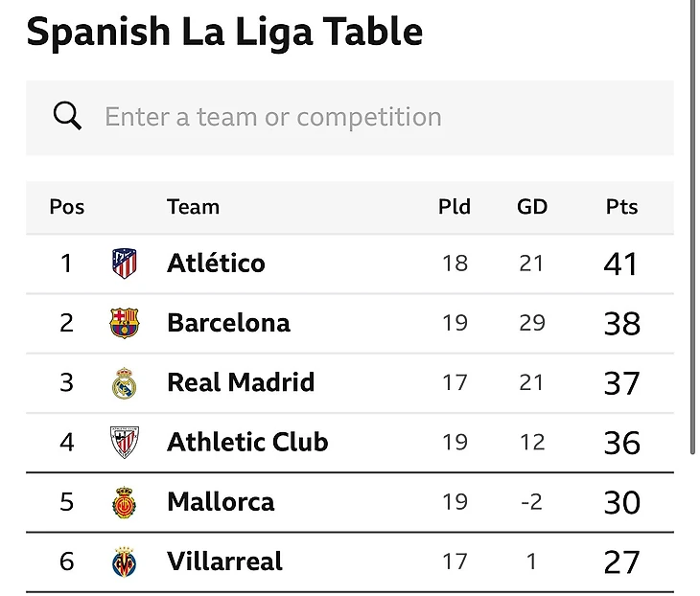The image size is (700, 596).
Task: Open the Barcelona team link
Action: tap(228, 323)
